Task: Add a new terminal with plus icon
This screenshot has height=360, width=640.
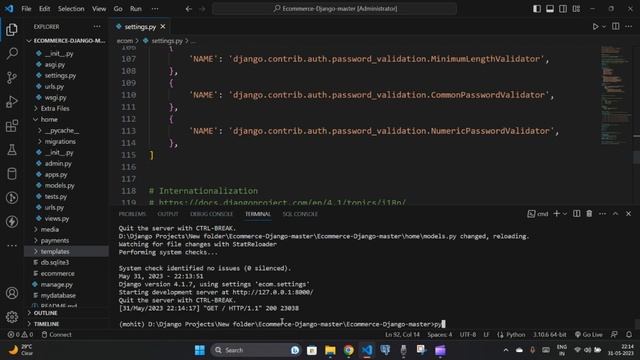Action: click(556, 213)
